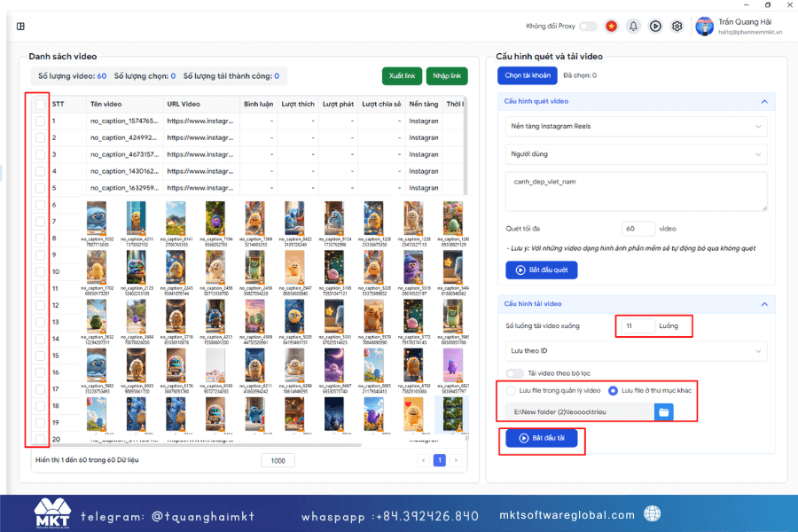The image size is (798, 532).
Task: Click the Số lượng tải thành công counter
Action: pos(231,76)
